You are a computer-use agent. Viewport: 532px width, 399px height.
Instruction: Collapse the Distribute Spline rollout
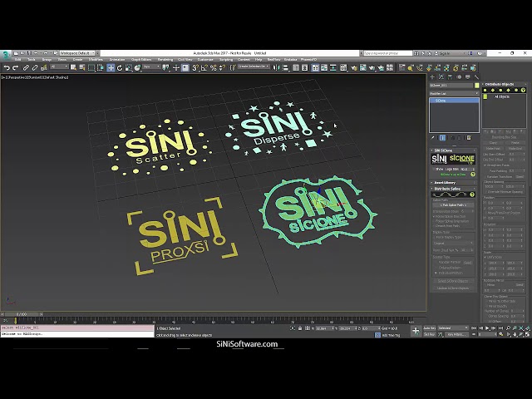[x=453, y=189]
